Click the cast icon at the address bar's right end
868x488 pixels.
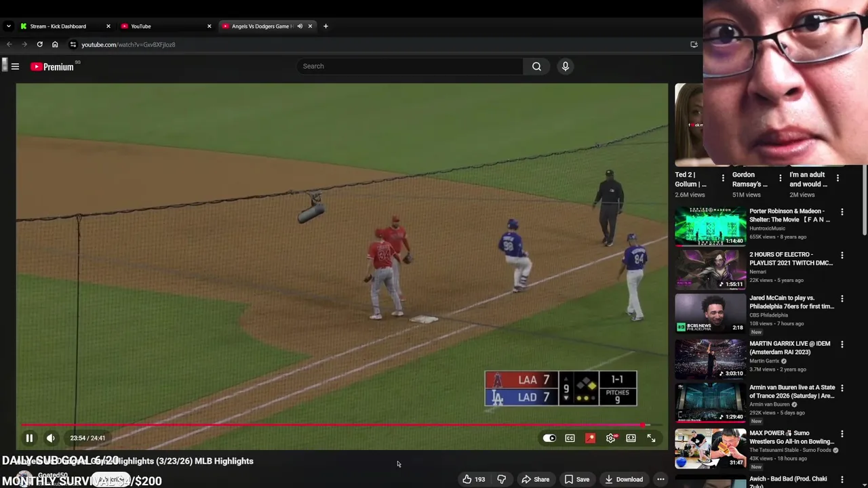[694, 45]
